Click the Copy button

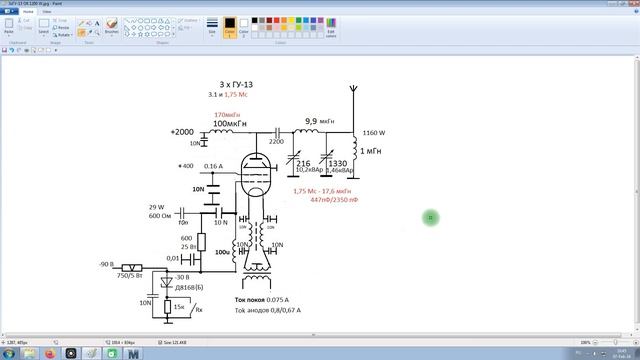(24, 28)
